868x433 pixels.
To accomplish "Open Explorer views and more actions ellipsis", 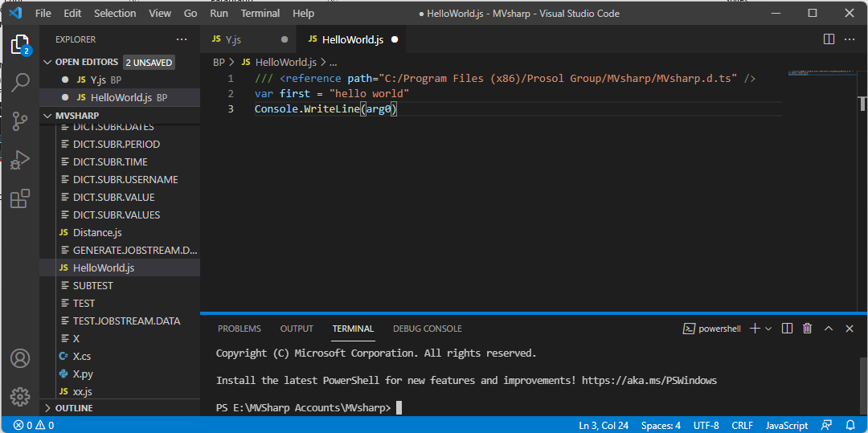I will tap(182, 40).
